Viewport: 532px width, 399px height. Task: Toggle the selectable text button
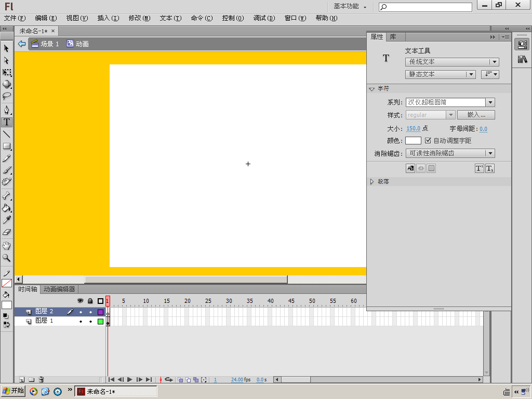tap(410, 168)
